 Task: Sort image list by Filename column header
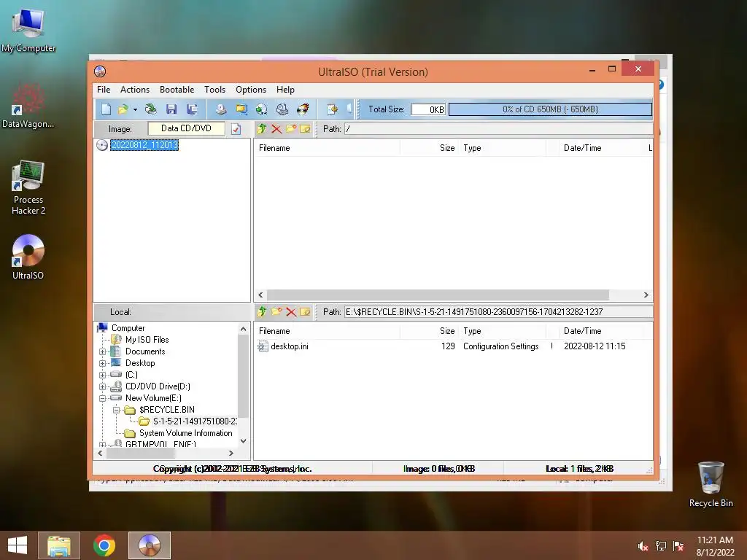coord(328,148)
